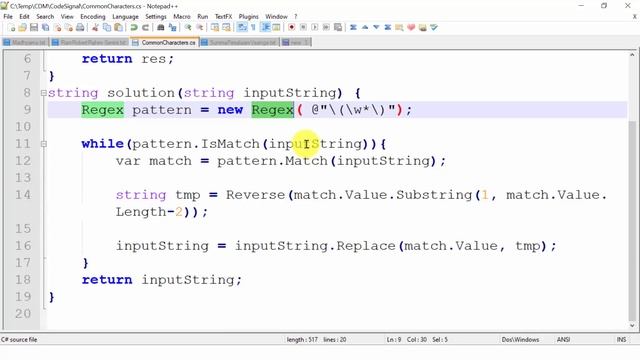Click the Paste toolbar icon
This screenshot has height=360, width=640.
(x=118, y=28)
